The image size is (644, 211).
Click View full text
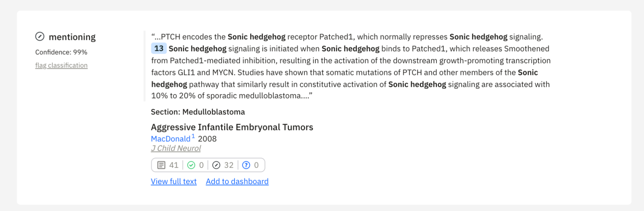click(x=173, y=181)
